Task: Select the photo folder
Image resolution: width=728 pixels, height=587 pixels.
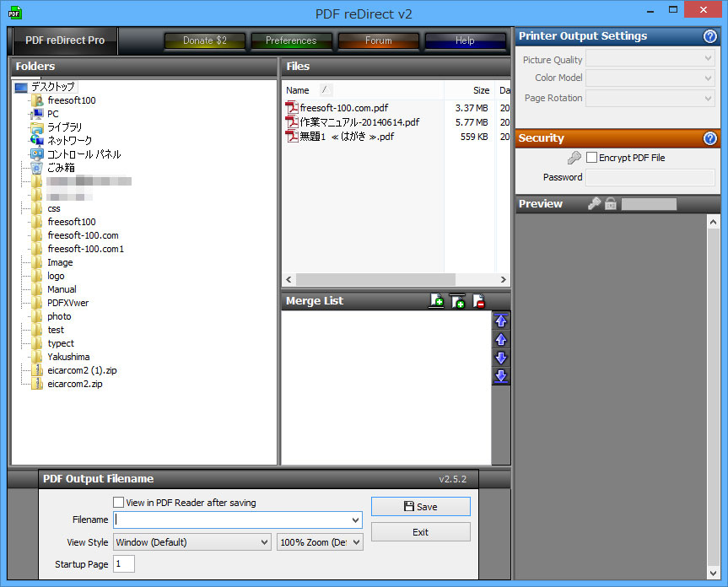Action: point(59,316)
